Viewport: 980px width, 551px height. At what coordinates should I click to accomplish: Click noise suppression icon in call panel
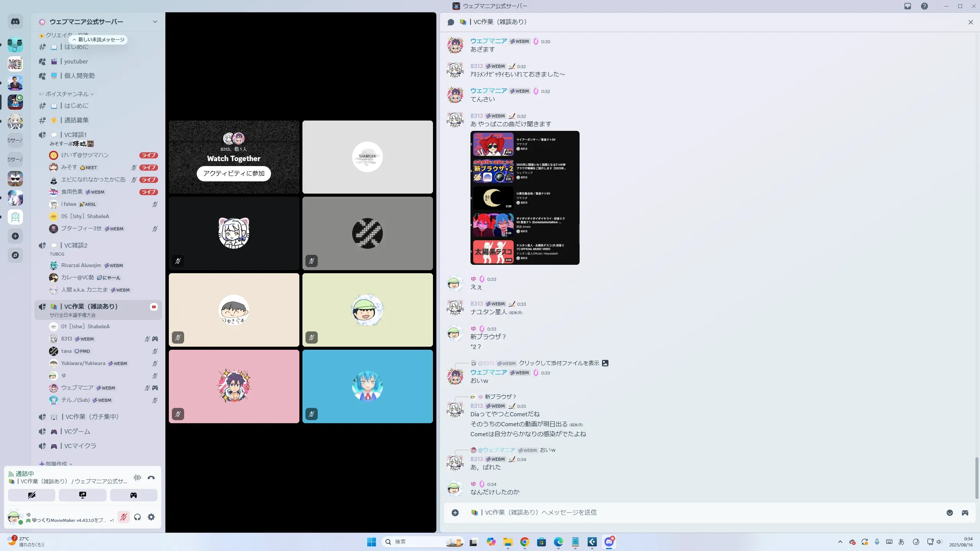[137, 478]
